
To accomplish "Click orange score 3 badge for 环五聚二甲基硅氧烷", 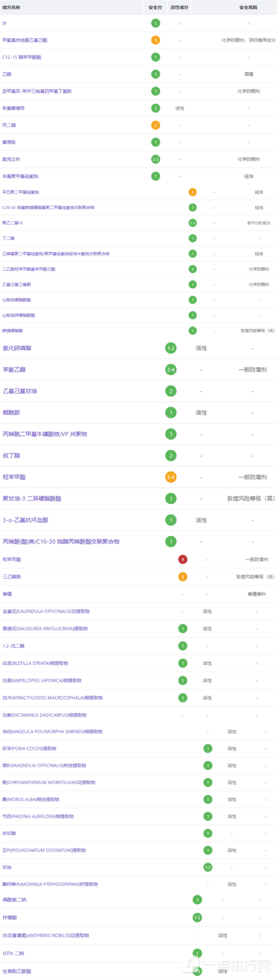I will (193, 192).
